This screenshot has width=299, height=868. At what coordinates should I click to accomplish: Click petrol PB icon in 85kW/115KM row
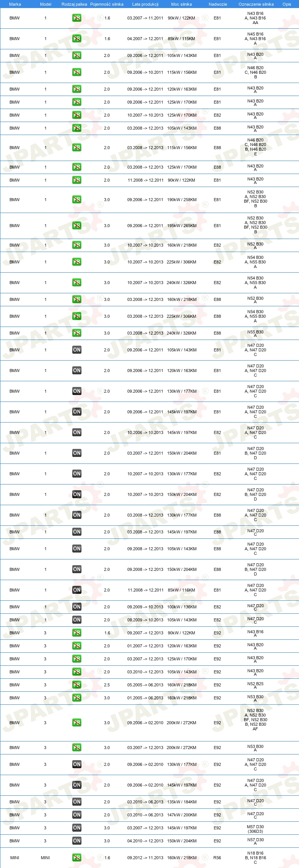(77, 39)
